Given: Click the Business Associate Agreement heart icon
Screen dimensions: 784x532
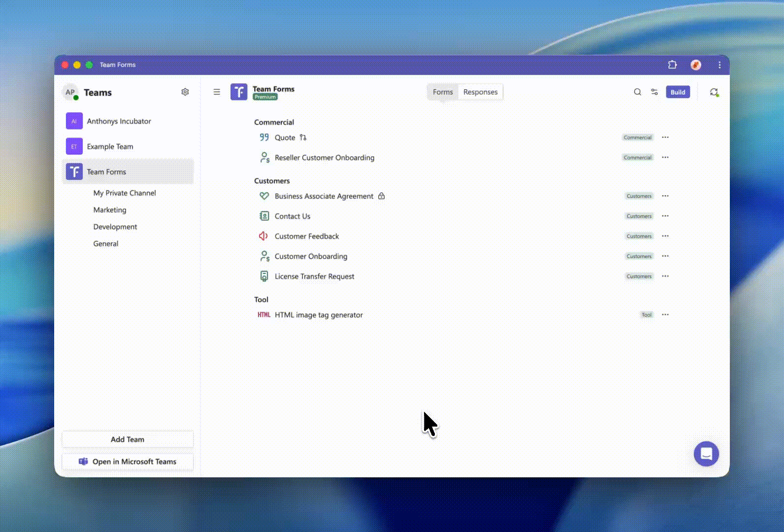Looking at the screenshot, I should click(x=264, y=196).
